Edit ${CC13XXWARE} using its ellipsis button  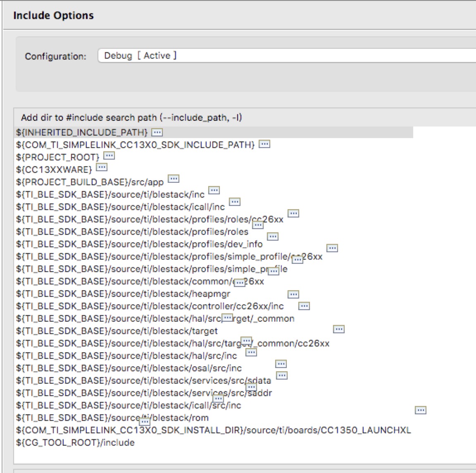point(101,167)
